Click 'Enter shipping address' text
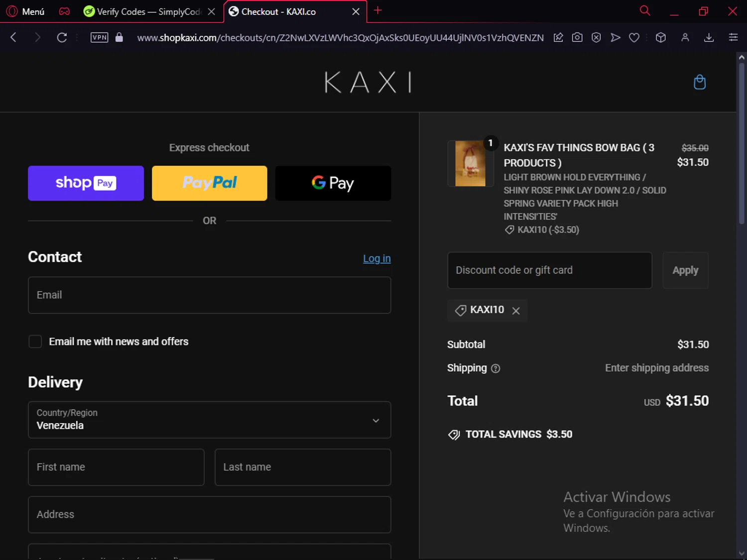Screen dimensions: 747x560 pos(657,368)
